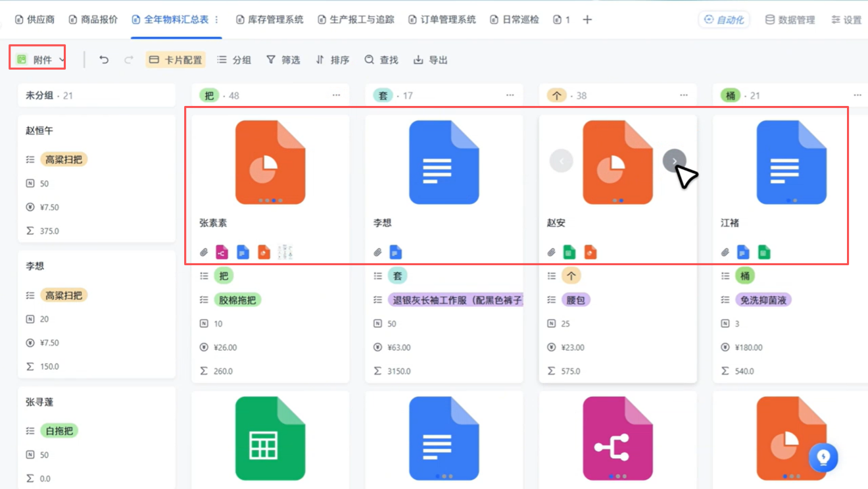Click the 自动化 automation button

[x=724, y=20]
